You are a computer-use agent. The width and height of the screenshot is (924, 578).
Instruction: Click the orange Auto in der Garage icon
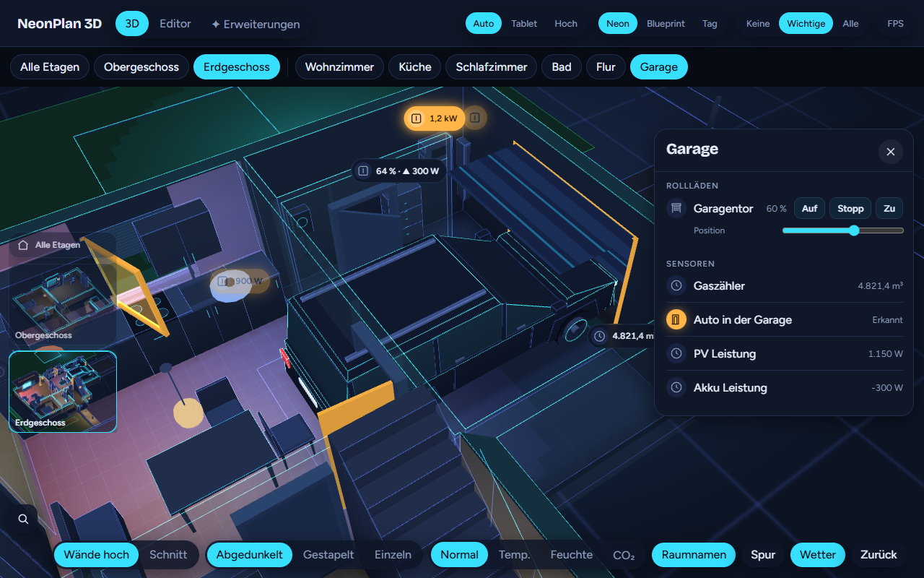pyautogui.click(x=676, y=319)
